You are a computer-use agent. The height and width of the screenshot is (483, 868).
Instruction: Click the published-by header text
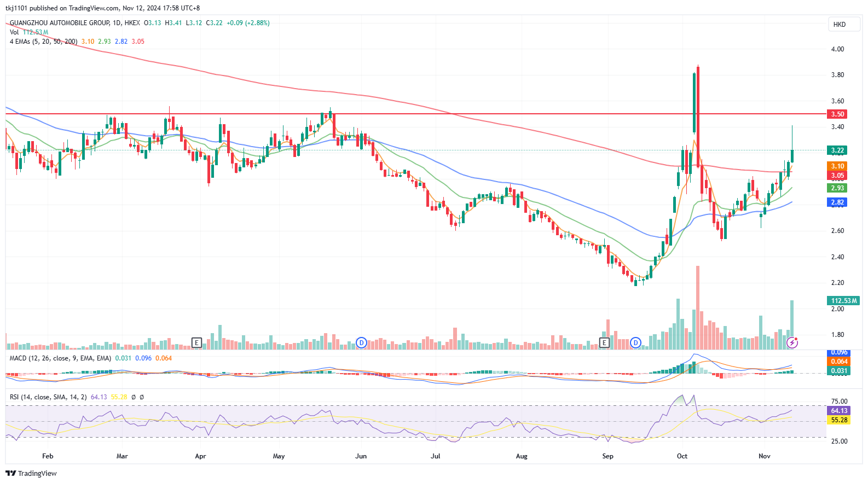pos(103,8)
